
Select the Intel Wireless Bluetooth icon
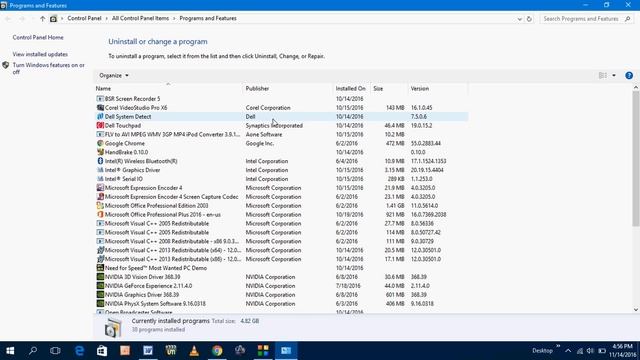(100, 161)
